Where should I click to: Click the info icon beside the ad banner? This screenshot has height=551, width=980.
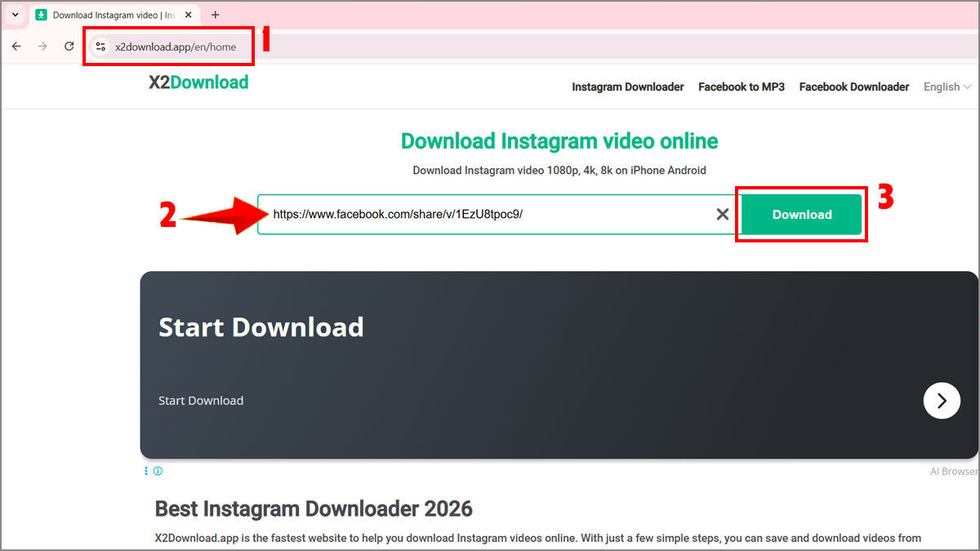click(158, 471)
